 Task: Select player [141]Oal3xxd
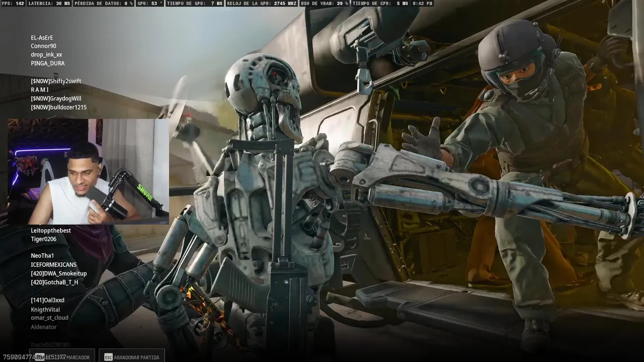click(47, 300)
